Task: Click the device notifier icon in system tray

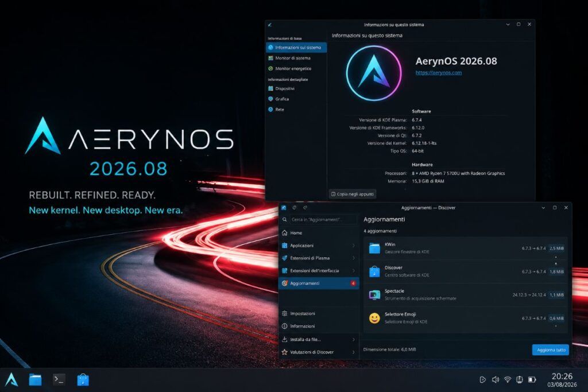Action: (519, 379)
